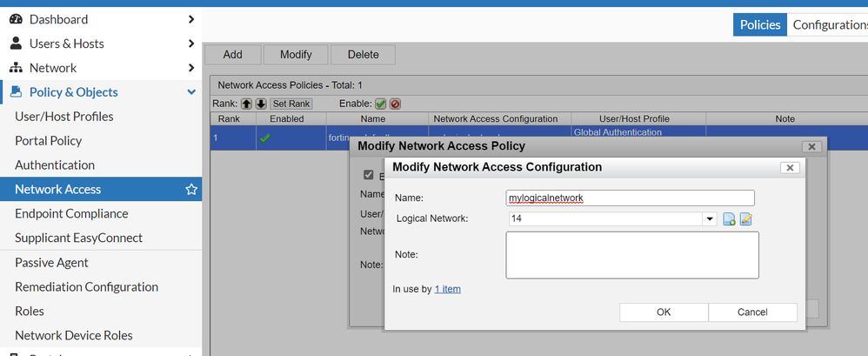Close the Modify Network Access Policy dialog
The height and width of the screenshot is (356, 868).
pos(811,147)
